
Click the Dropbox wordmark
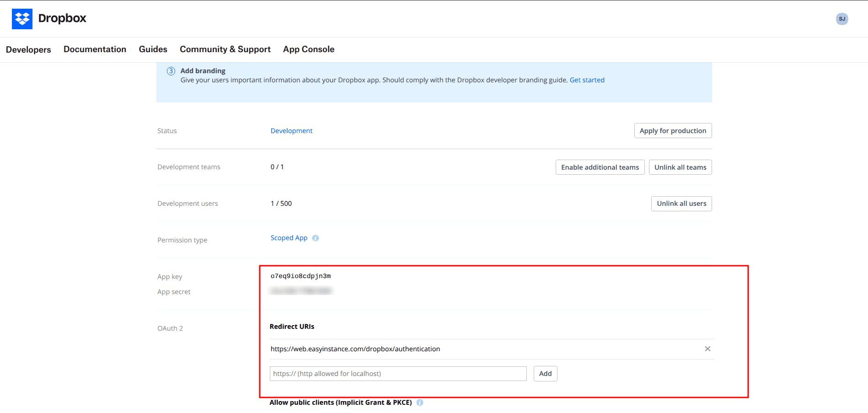(62, 18)
